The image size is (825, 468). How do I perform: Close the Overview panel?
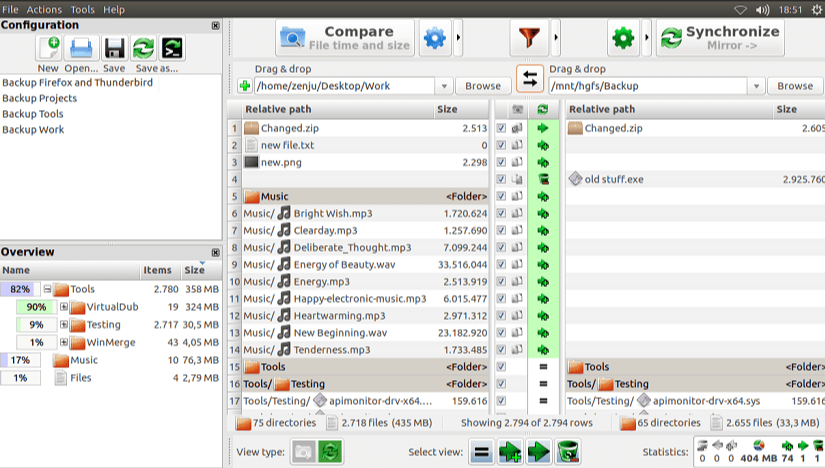tap(215, 253)
